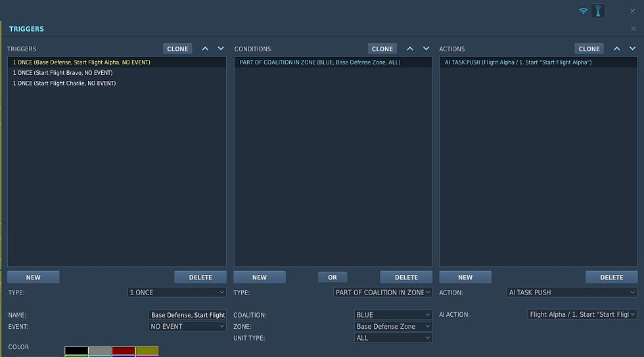The image size is (644, 357).
Task: Insert an OR between conditions
Action: 333,277
